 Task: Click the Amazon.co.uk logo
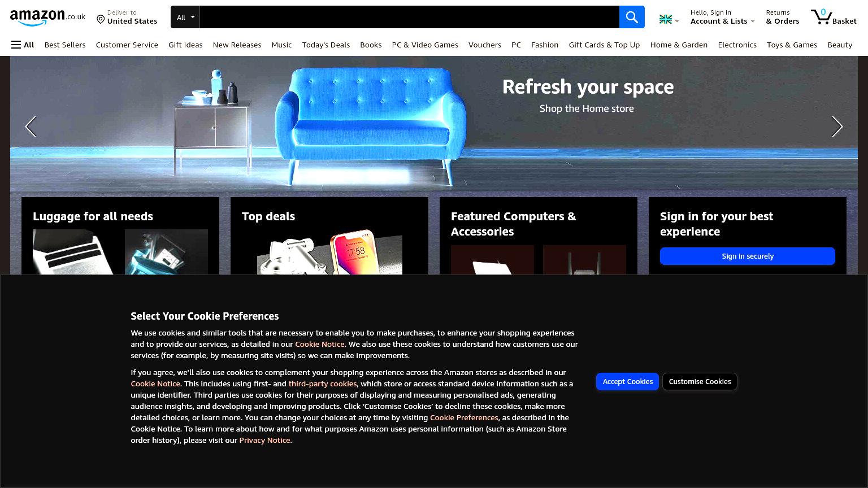click(47, 18)
